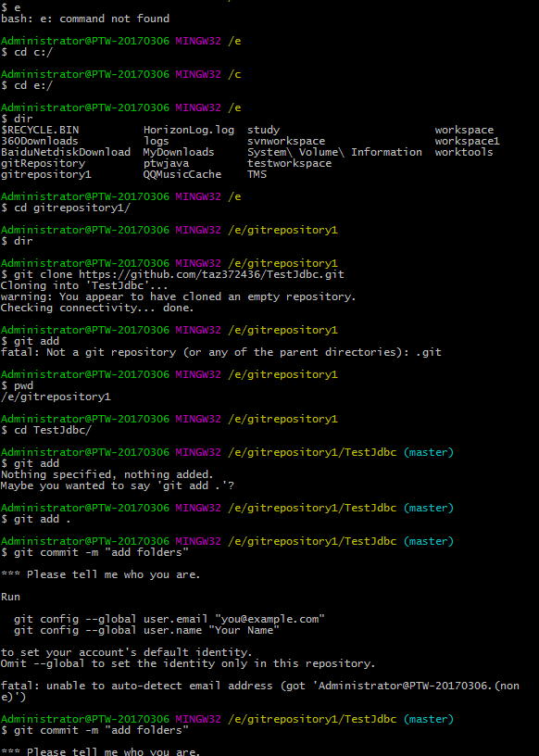Click the '$ e' command at the top
Image resolution: width=539 pixels, height=756 pixels.
[x=10, y=7]
